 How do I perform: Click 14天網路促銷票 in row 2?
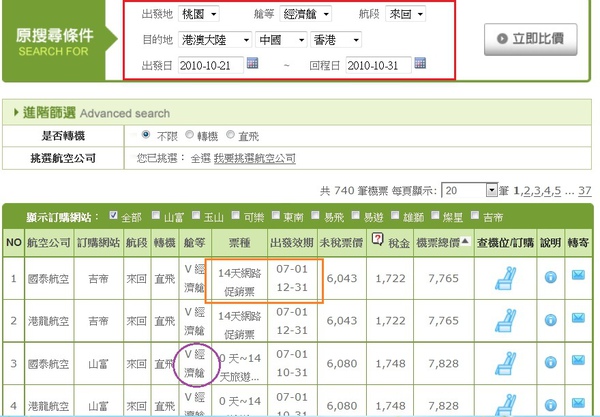pyautogui.click(x=240, y=325)
